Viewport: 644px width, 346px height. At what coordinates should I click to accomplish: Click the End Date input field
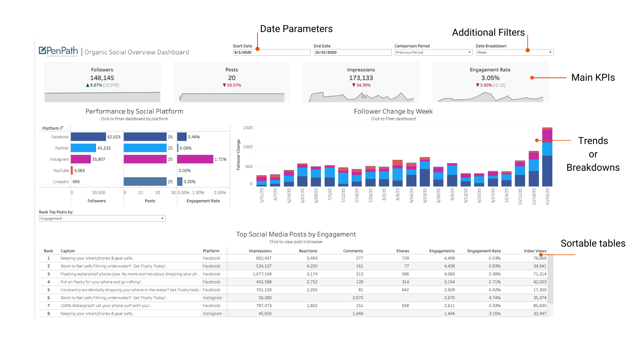point(352,52)
